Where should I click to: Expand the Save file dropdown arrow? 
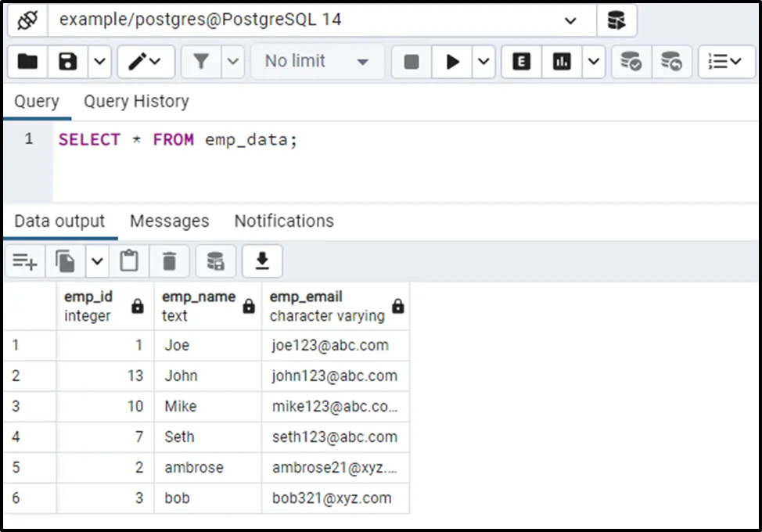99,62
